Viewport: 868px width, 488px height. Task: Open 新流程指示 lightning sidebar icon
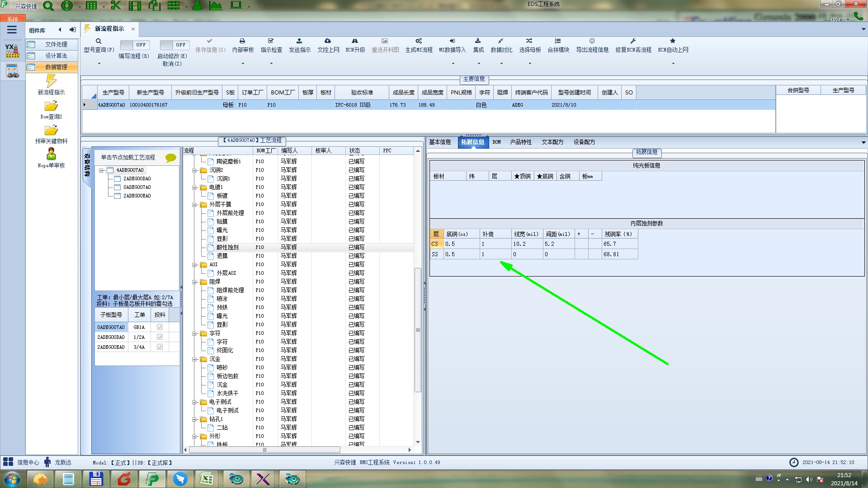tap(51, 82)
